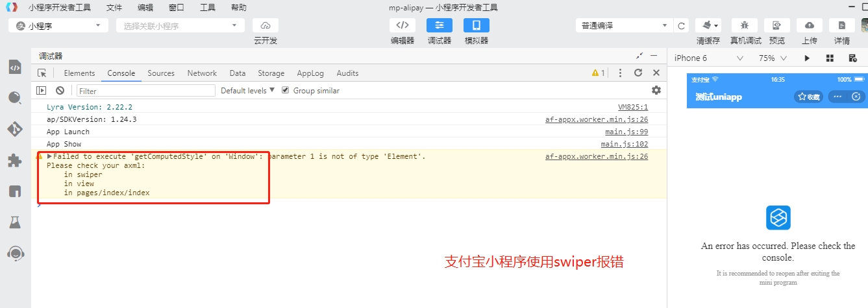868x308 pixels.
Task: Toggle the console sidebar panel
Action: tap(42, 91)
